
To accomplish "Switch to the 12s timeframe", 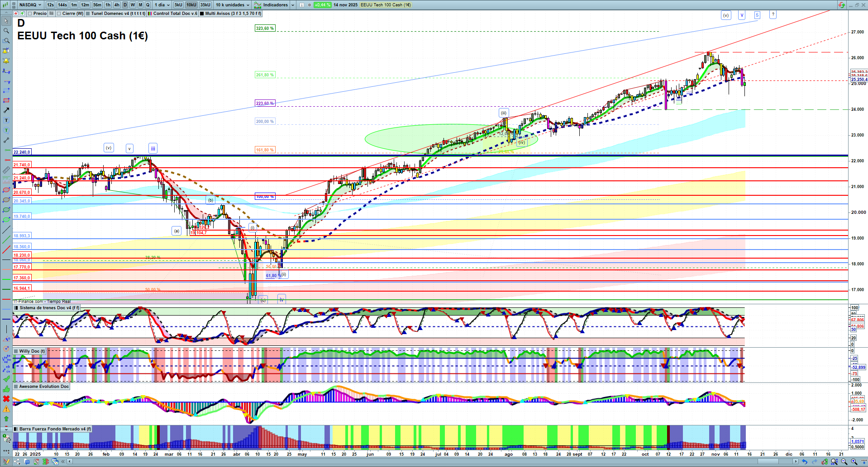I will [50, 5].
